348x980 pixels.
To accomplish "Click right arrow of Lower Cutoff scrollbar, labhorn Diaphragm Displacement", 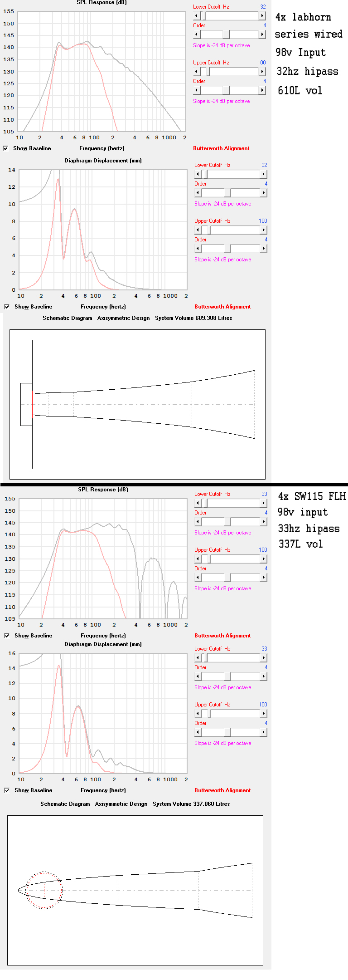I will pyautogui.click(x=264, y=174).
